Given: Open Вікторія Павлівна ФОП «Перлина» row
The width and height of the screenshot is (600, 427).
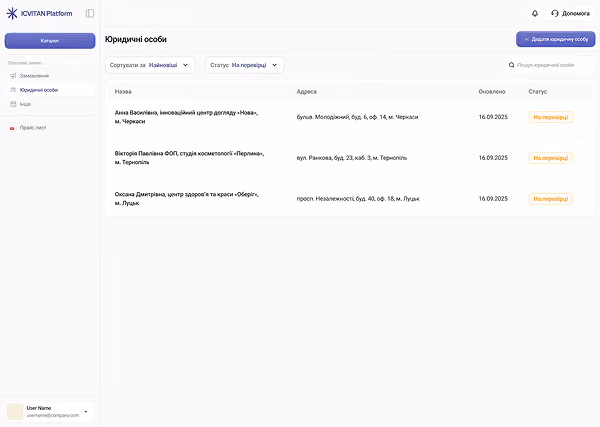Looking at the screenshot, I should pyautogui.click(x=349, y=158).
